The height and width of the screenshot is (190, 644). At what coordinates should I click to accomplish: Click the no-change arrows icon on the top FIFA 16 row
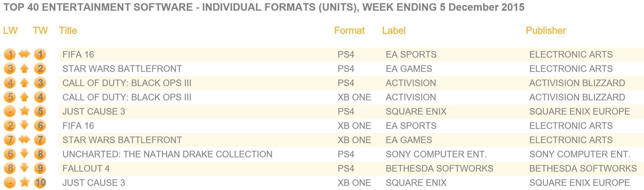pos(24,54)
